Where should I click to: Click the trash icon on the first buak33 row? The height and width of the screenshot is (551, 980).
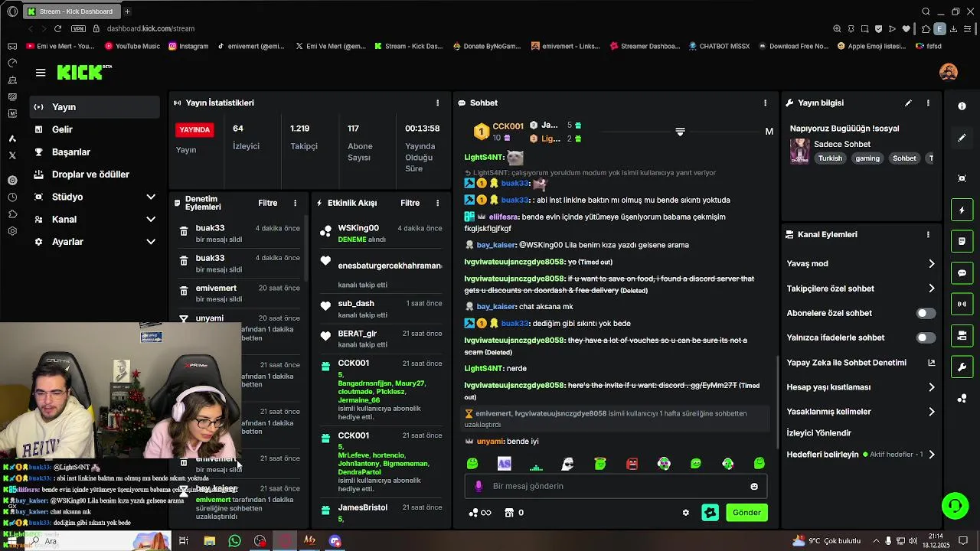pos(184,231)
